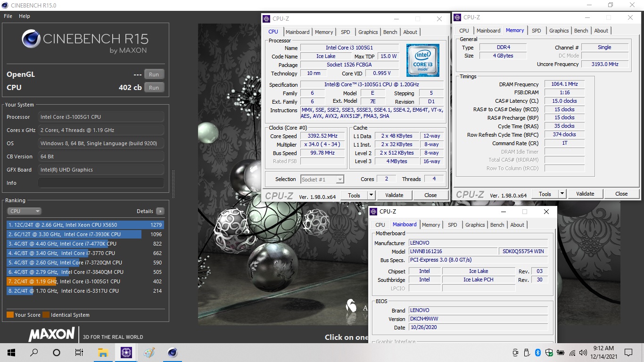
Task: Click the Cinebench R15 logo sphere
Action: click(31, 39)
